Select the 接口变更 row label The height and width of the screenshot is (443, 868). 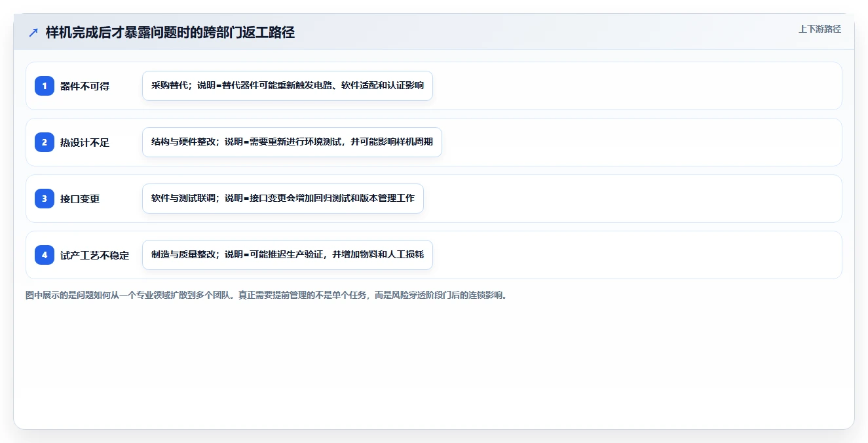[x=80, y=199]
